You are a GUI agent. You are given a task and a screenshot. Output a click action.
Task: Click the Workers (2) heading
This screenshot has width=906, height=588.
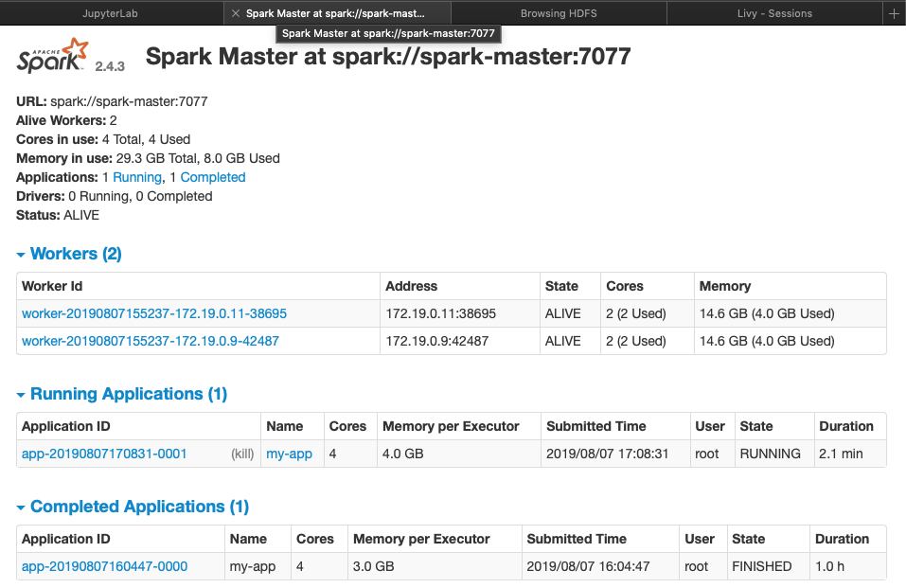coord(76,253)
